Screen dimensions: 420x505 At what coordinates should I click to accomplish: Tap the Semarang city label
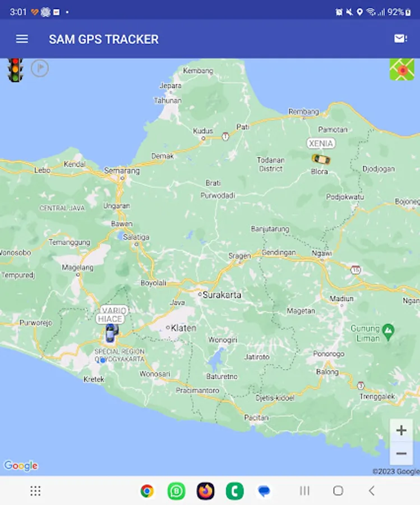pos(122,171)
